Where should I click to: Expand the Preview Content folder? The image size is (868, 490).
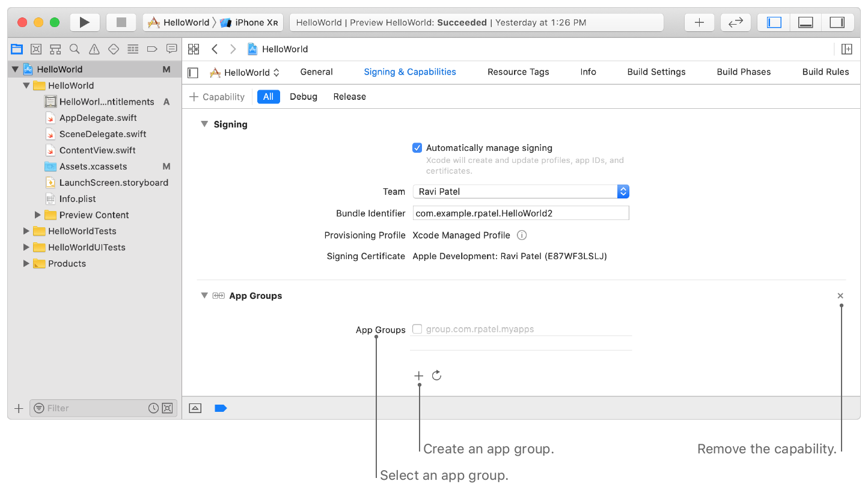37,215
